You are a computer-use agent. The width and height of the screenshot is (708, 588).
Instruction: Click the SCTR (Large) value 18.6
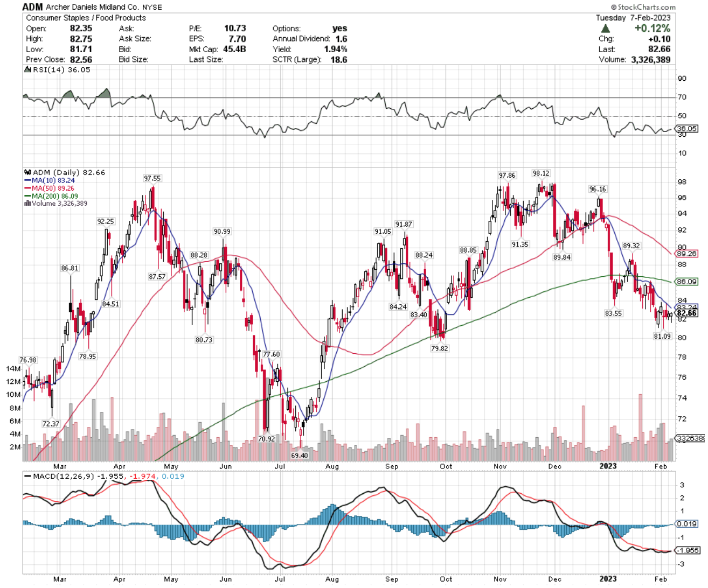pos(338,59)
